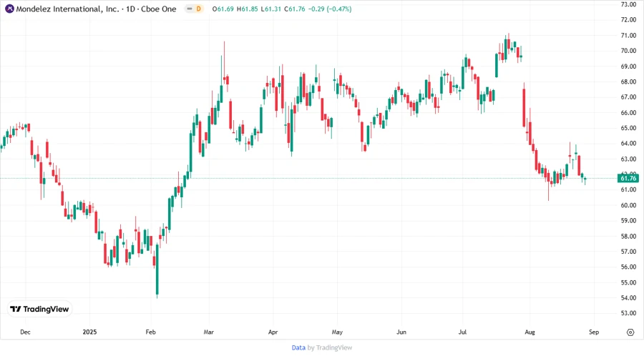Click the TradingView logo badge
Viewport: 644px width, 356px height.
pyautogui.click(x=39, y=310)
